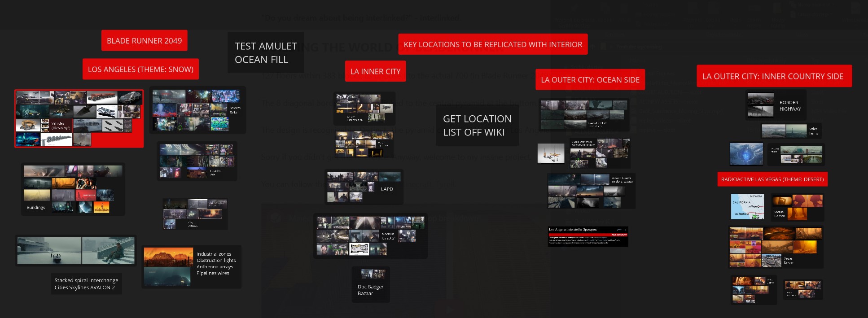Click the LA OUTER CITY: OCEAN SIDE label
868x318 pixels.
pos(590,80)
